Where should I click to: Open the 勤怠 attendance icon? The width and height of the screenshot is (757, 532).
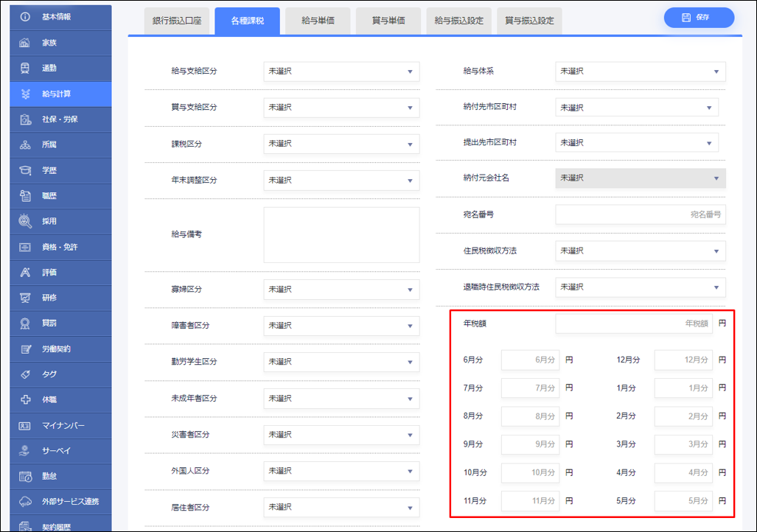pos(25,476)
